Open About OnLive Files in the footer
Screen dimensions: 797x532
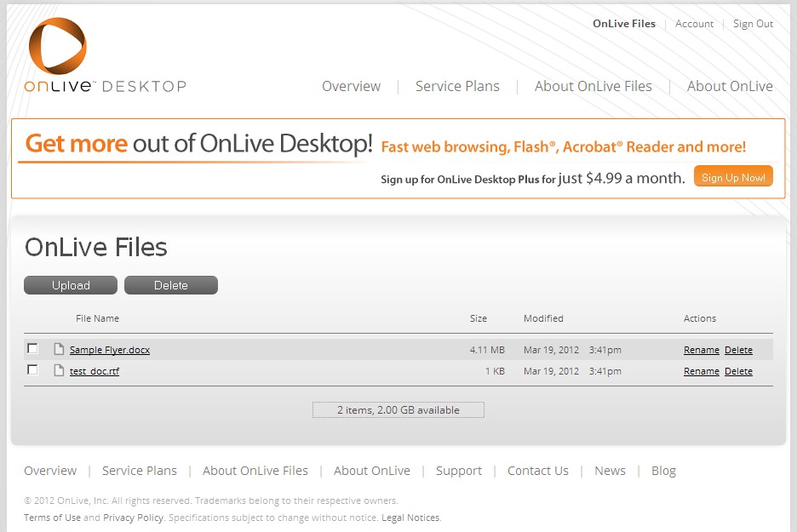(255, 471)
